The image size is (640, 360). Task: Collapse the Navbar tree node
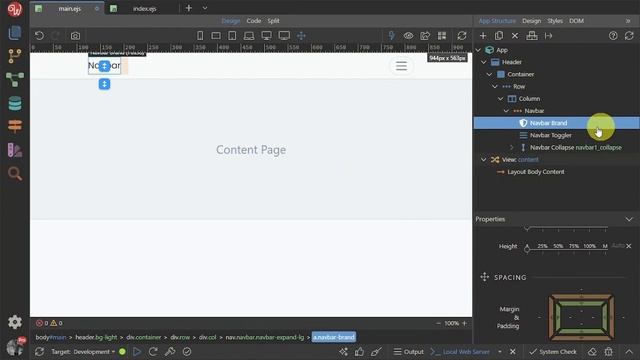(x=507, y=111)
